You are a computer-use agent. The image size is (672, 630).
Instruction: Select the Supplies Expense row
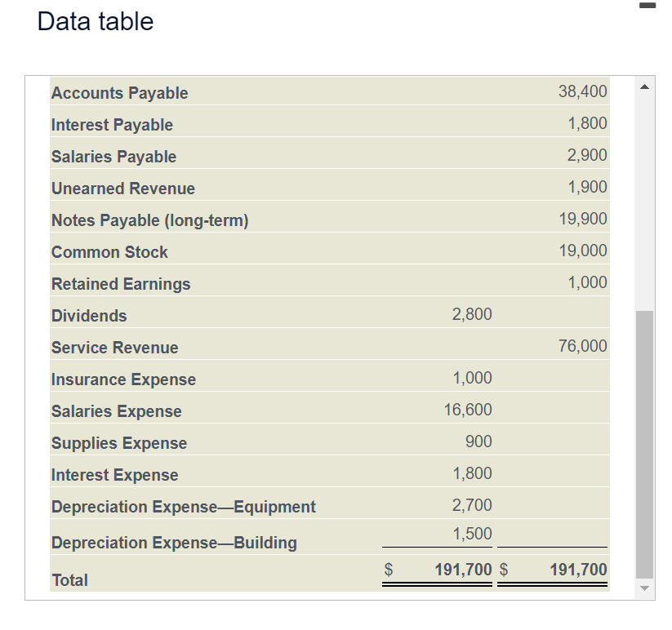pyautogui.click(x=118, y=442)
